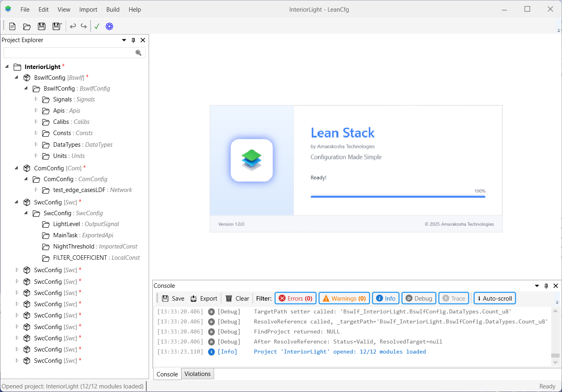Open the Build menu
Viewport: 562px width, 392px height.
[113, 10]
